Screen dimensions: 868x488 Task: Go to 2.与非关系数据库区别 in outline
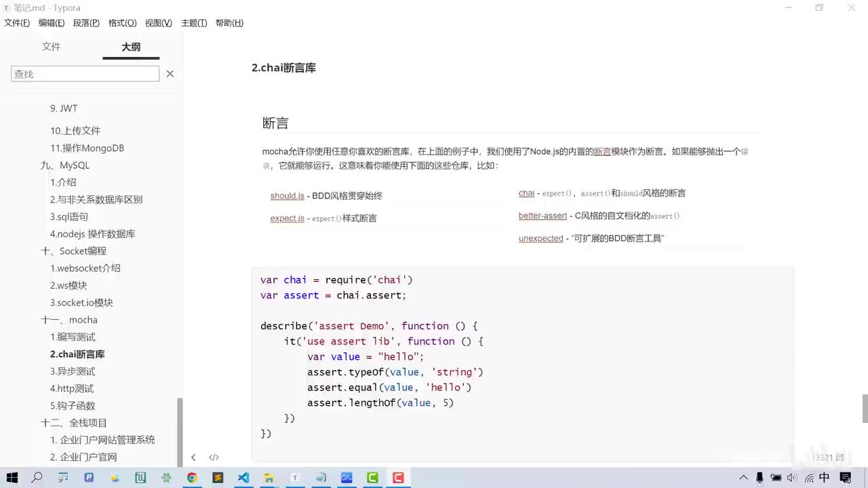(x=96, y=199)
